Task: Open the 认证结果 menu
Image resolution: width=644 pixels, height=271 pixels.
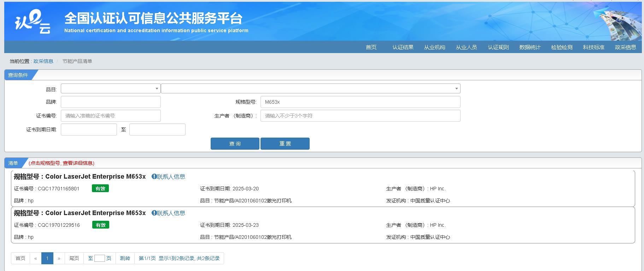Action: pyautogui.click(x=403, y=47)
